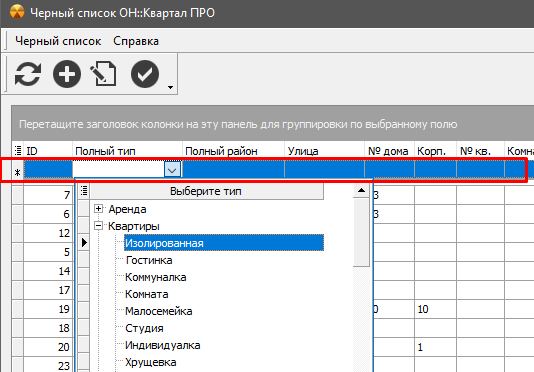Select the Комната type

[146, 294]
